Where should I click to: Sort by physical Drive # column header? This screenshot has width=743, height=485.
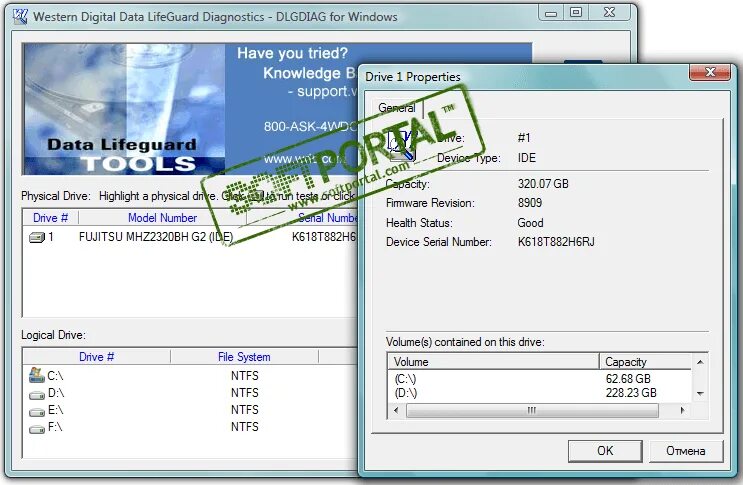[x=50, y=218]
